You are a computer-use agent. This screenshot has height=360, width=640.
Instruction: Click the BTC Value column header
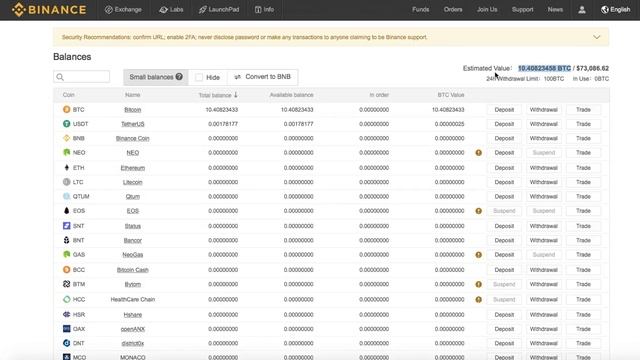pyautogui.click(x=451, y=95)
